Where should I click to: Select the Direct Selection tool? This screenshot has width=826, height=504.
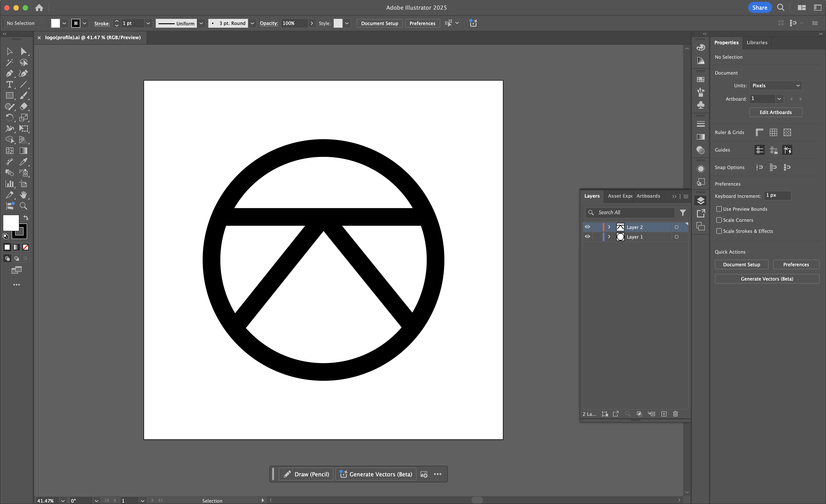coord(24,51)
